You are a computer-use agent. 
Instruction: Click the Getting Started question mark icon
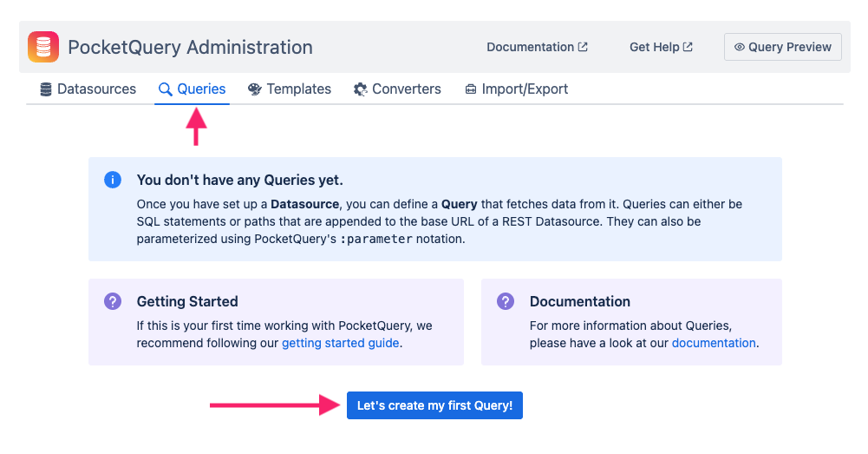[x=112, y=301]
